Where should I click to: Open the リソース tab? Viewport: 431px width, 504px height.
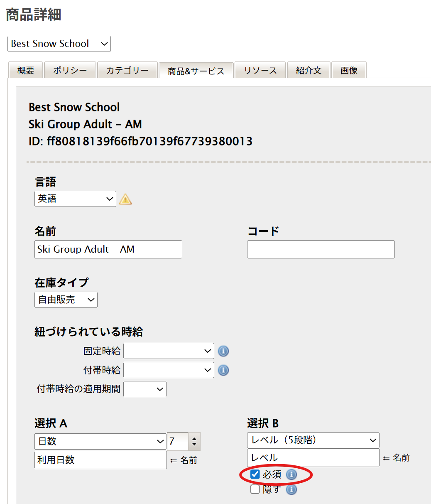260,70
